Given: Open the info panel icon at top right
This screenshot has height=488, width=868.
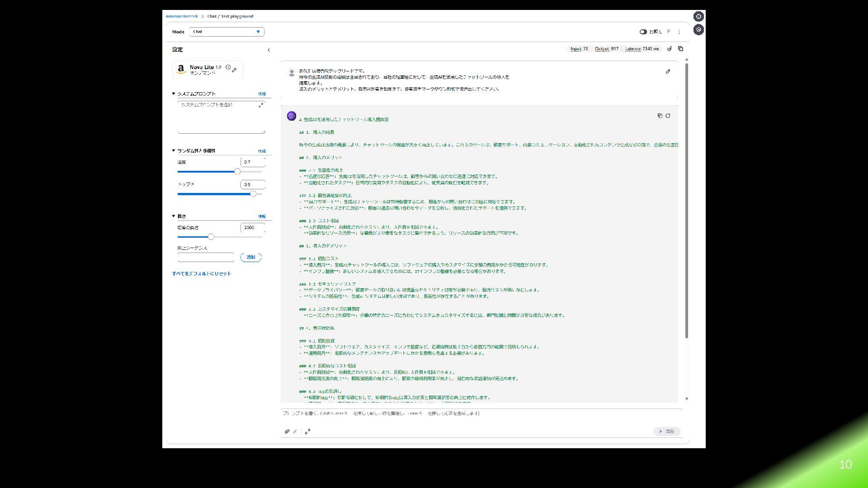Looking at the screenshot, I should [698, 17].
